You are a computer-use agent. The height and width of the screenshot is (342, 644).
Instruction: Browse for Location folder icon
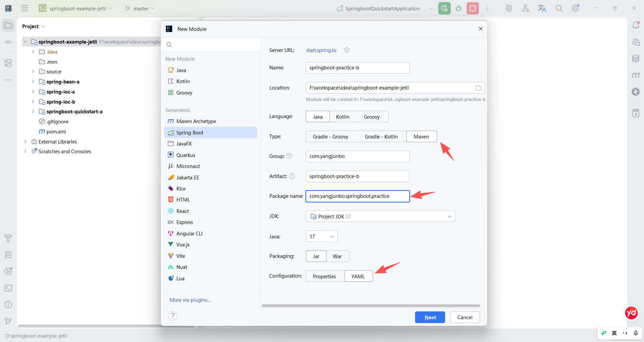pos(479,88)
